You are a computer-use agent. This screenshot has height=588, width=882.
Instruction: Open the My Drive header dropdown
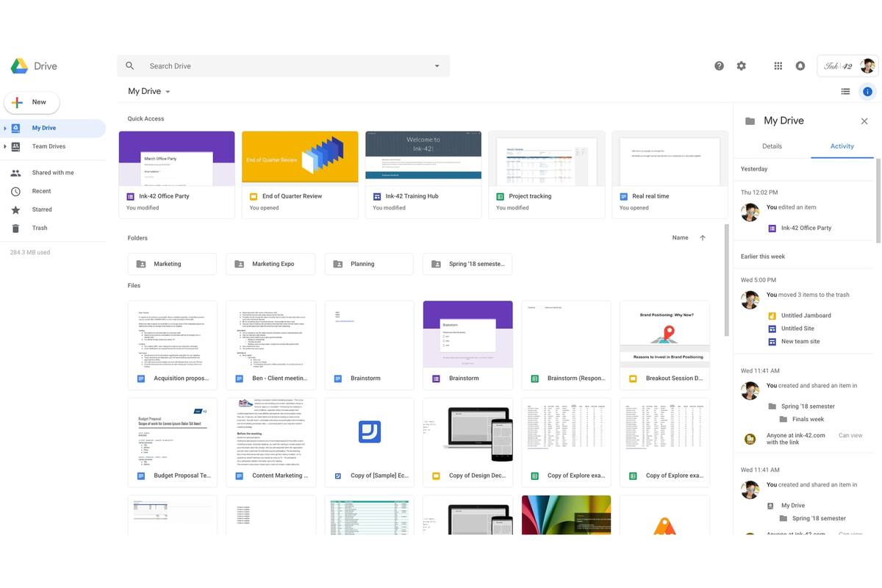point(166,90)
